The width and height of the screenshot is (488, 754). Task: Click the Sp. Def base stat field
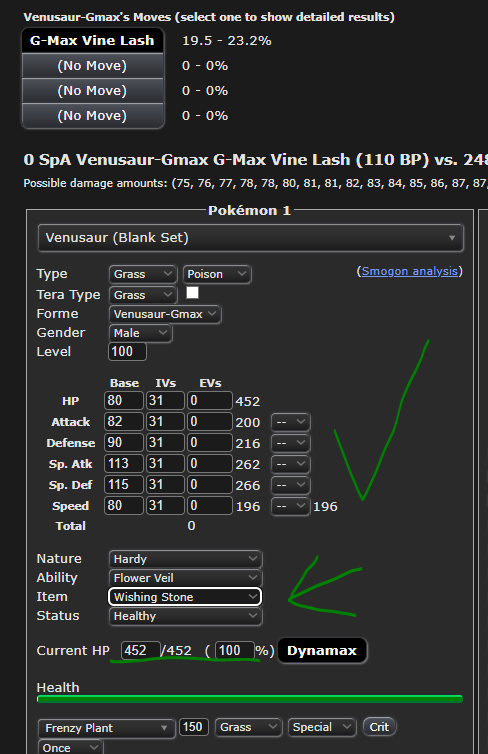click(124, 485)
